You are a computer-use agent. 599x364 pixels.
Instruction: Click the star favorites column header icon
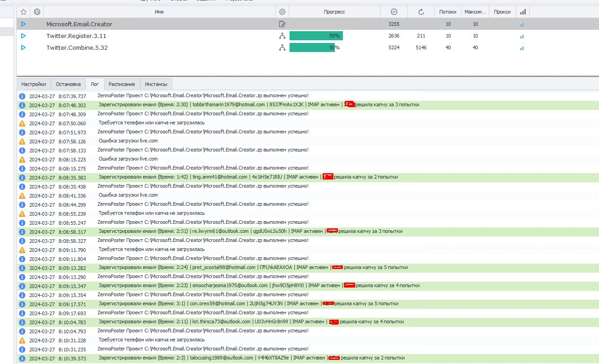[24, 12]
